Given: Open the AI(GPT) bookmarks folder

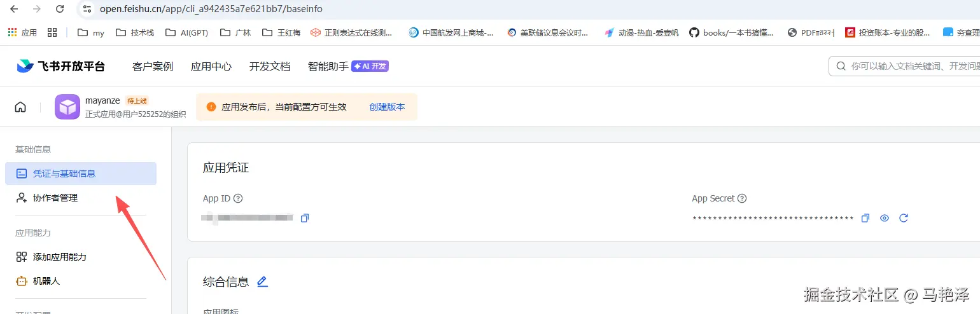Looking at the screenshot, I should 186,32.
